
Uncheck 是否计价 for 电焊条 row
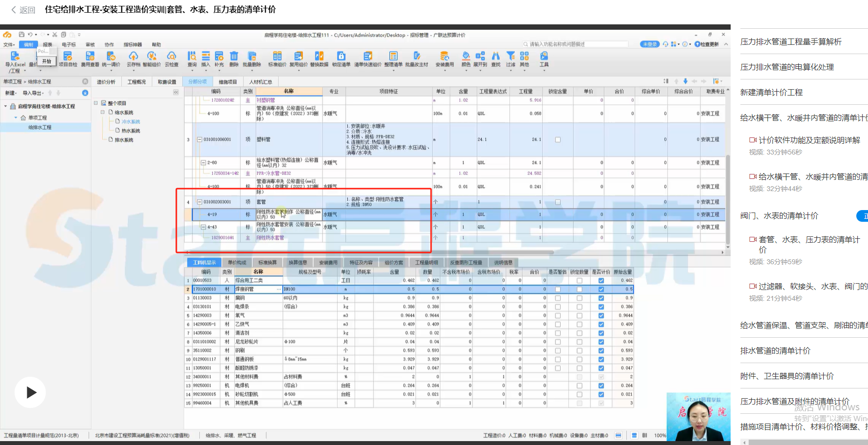601,307
